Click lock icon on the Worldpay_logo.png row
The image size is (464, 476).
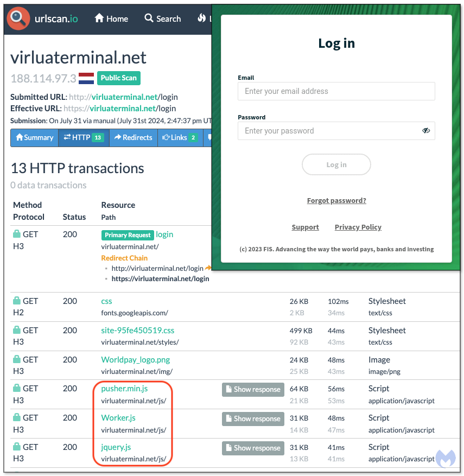(x=17, y=359)
